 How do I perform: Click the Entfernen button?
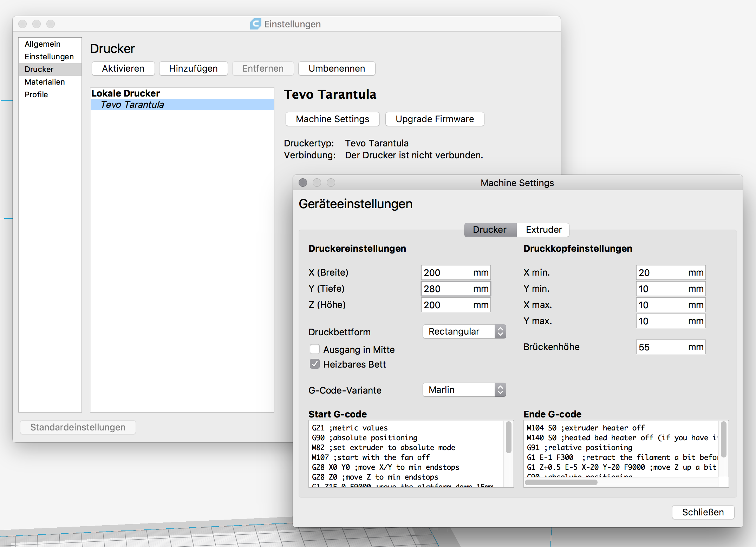click(263, 68)
